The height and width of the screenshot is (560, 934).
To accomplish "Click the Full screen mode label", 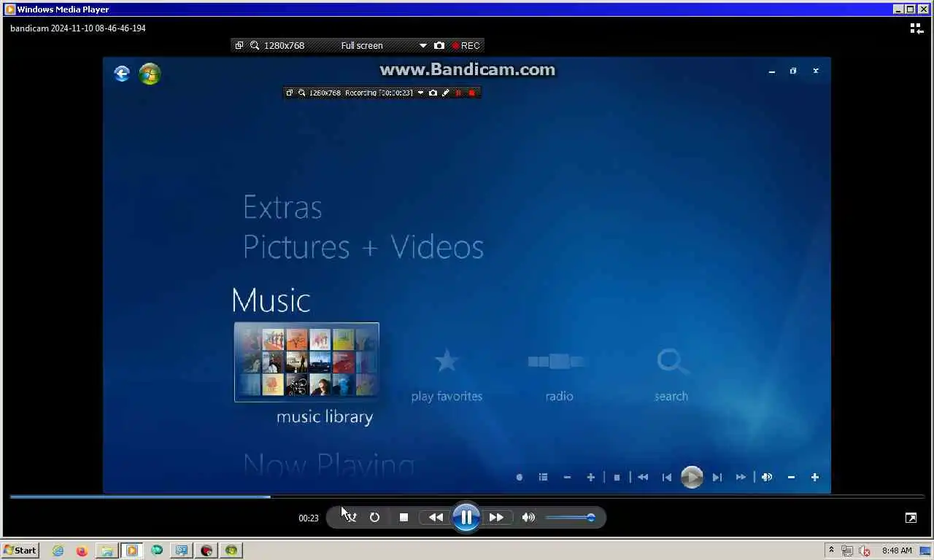I will 362,45.
